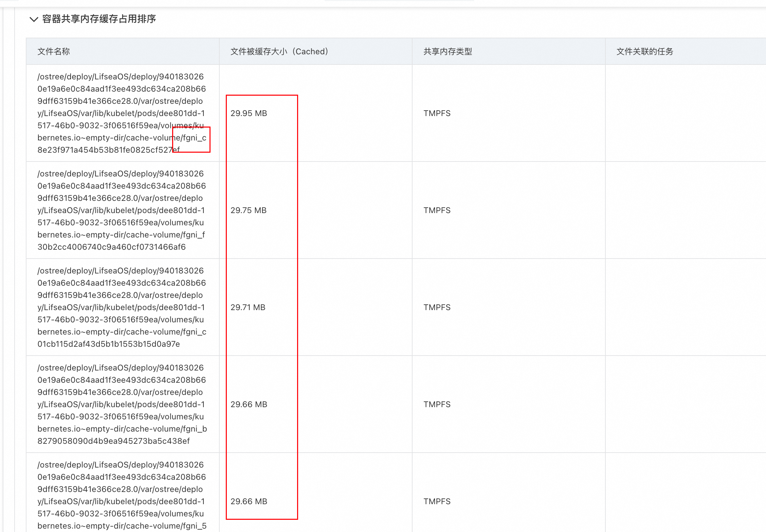Select the 29.75 MB cached size cell

[249, 210]
